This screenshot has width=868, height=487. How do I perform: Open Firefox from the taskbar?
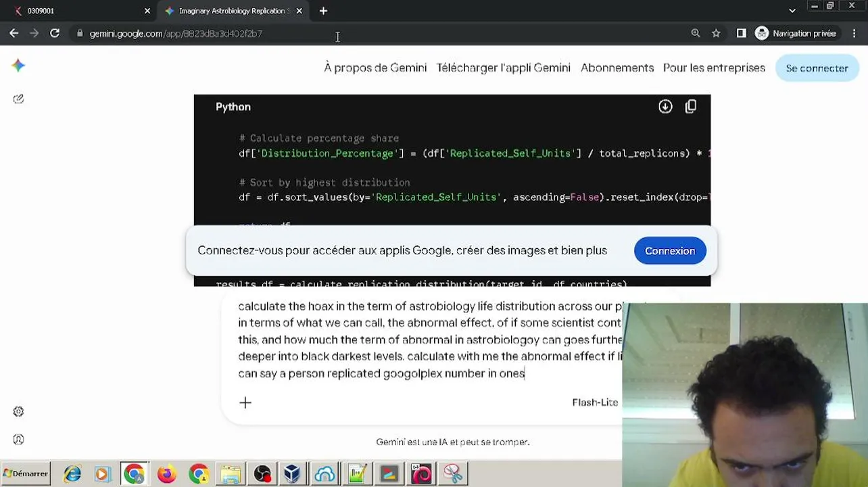pyautogui.click(x=166, y=473)
